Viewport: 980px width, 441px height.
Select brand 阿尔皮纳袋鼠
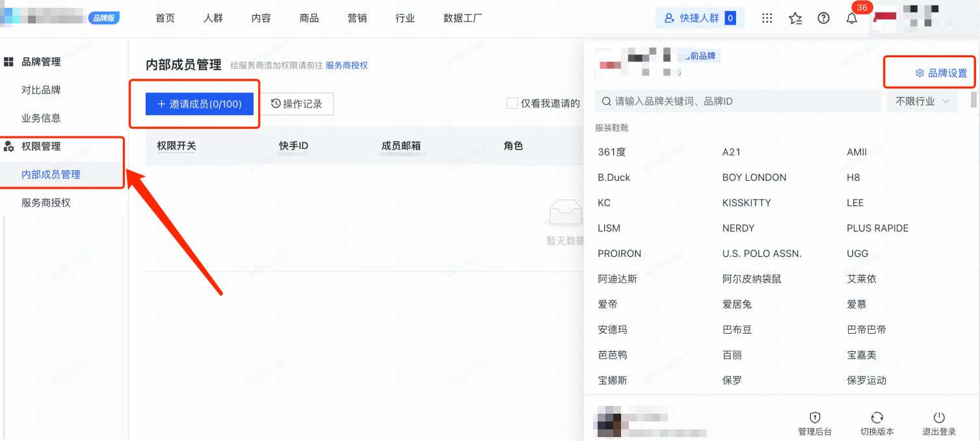(752, 279)
